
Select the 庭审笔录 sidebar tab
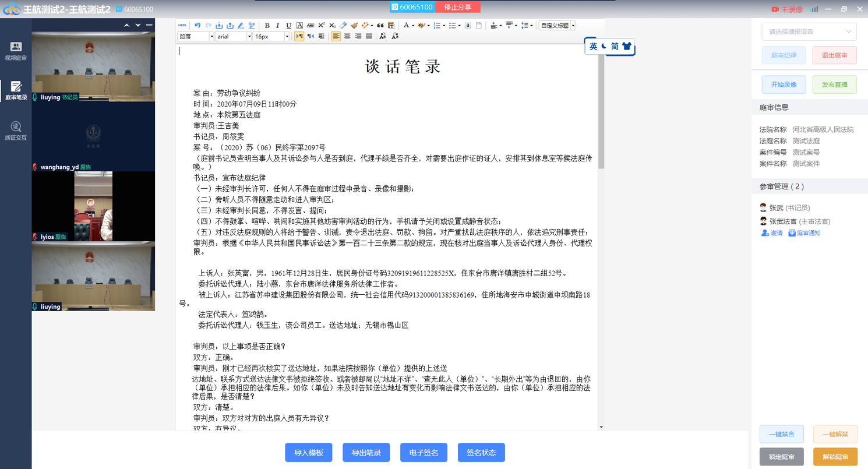click(x=16, y=91)
